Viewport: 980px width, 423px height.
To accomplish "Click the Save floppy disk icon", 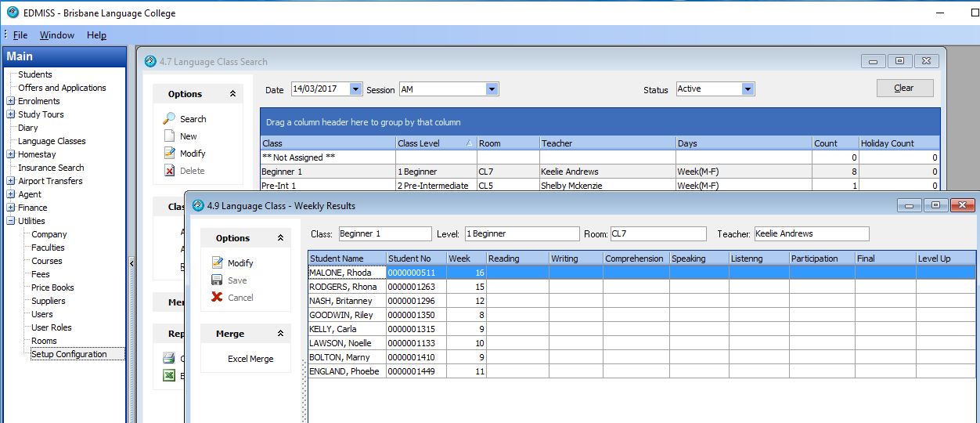I will 218,280.
